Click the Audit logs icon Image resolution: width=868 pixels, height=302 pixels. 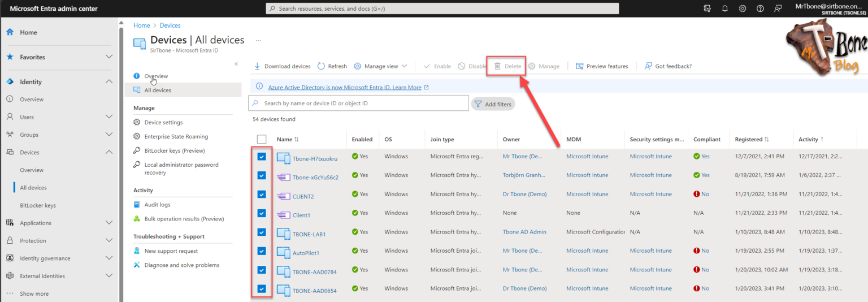(137, 205)
